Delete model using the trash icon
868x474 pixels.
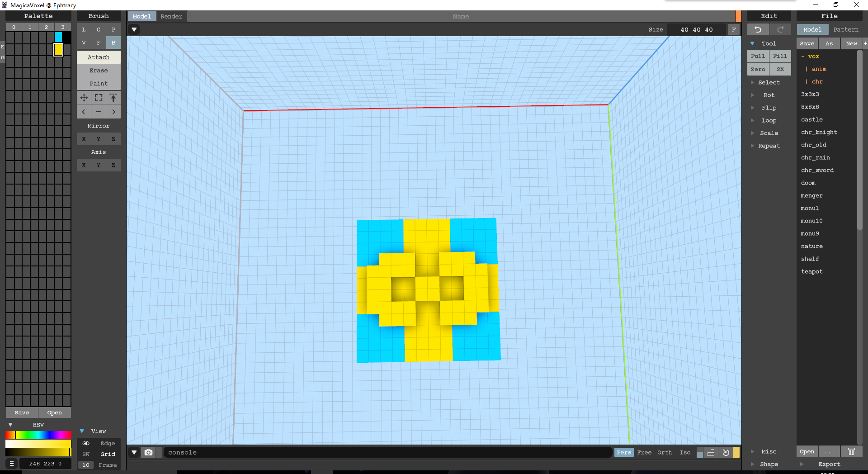[851, 451]
